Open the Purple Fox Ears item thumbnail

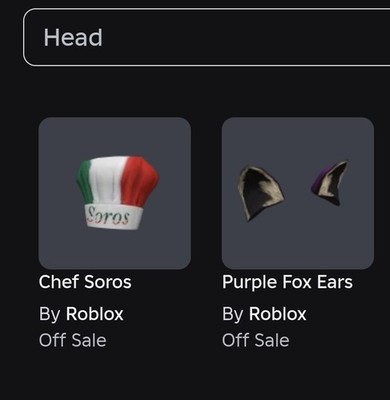298,193
